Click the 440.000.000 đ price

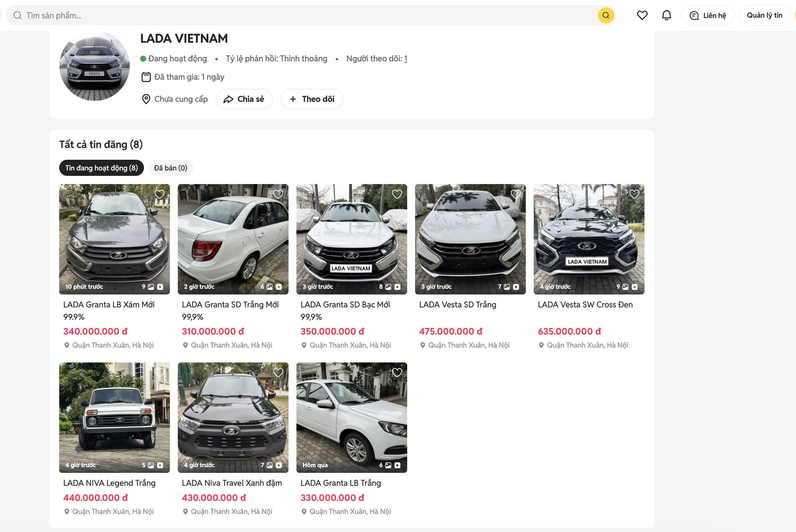[x=96, y=498]
